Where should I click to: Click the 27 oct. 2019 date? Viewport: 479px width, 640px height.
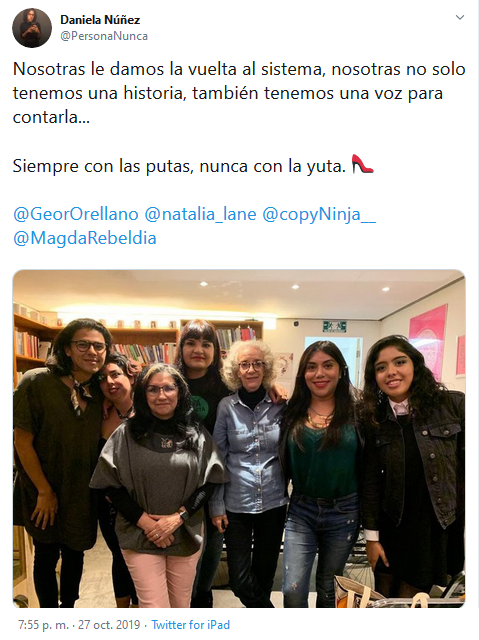(109, 624)
